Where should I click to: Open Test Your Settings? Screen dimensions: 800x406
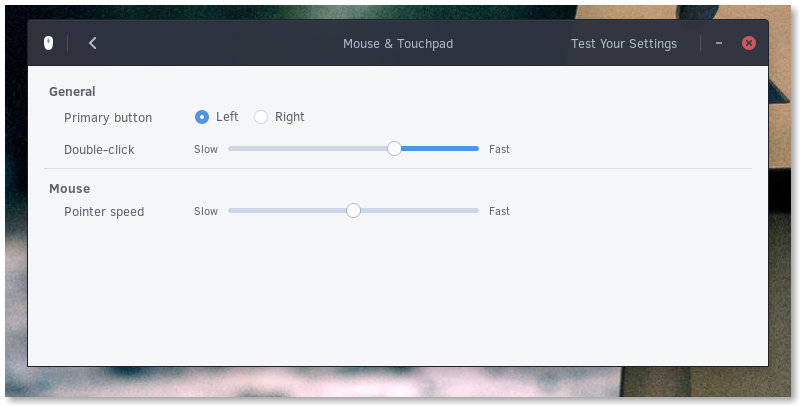pos(623,44)
